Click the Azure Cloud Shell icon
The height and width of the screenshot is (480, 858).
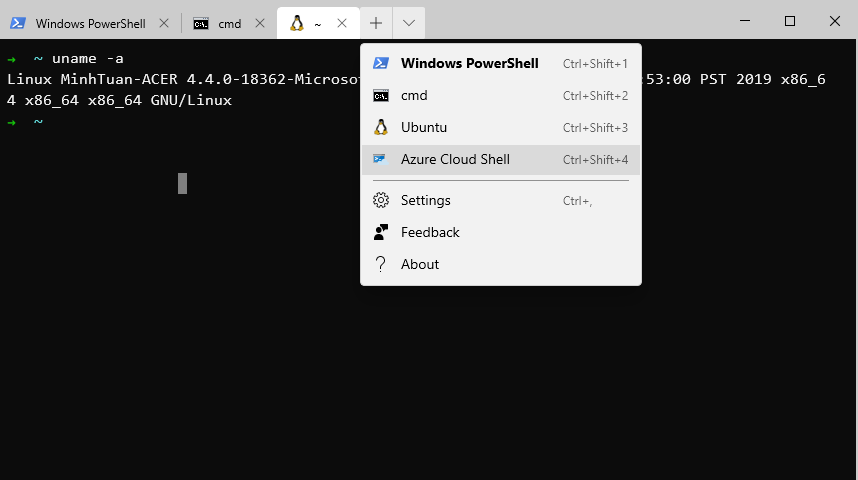click(380, 159)
